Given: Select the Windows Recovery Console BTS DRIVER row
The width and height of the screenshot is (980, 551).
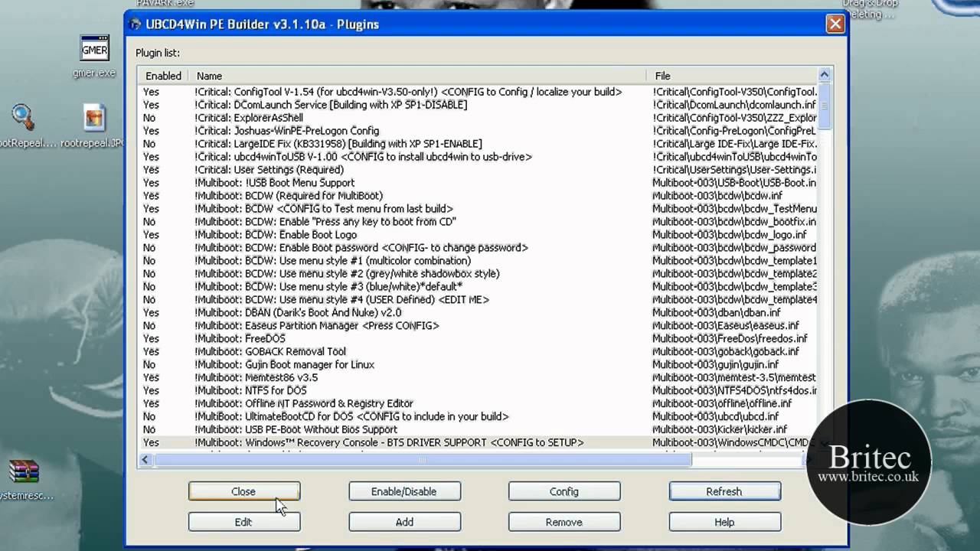Looking at the screenshot, I should click(478, 443).
